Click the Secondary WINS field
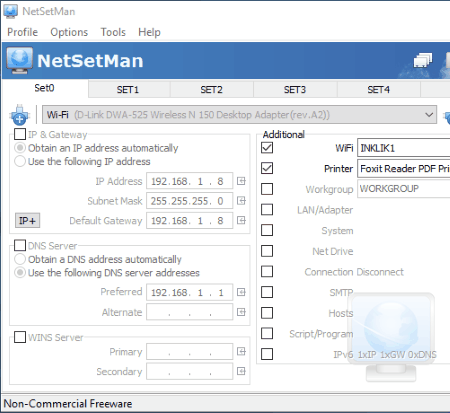The height and width of the screenshot is (413, 450). click(189, 371)
